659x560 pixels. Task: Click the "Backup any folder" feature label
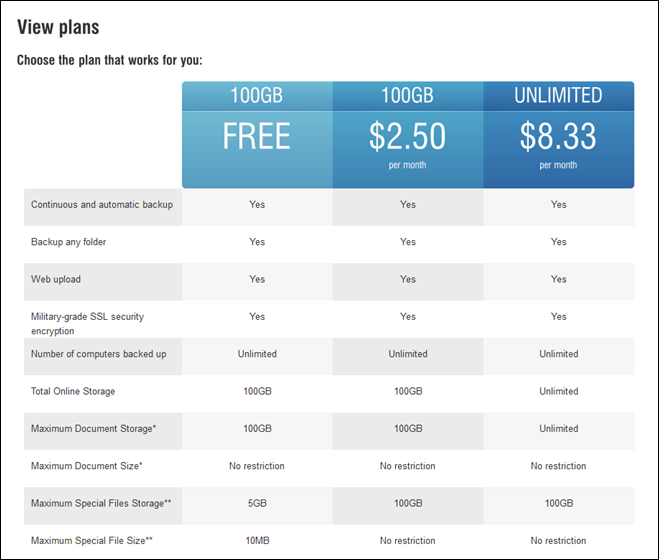point(68,242)
